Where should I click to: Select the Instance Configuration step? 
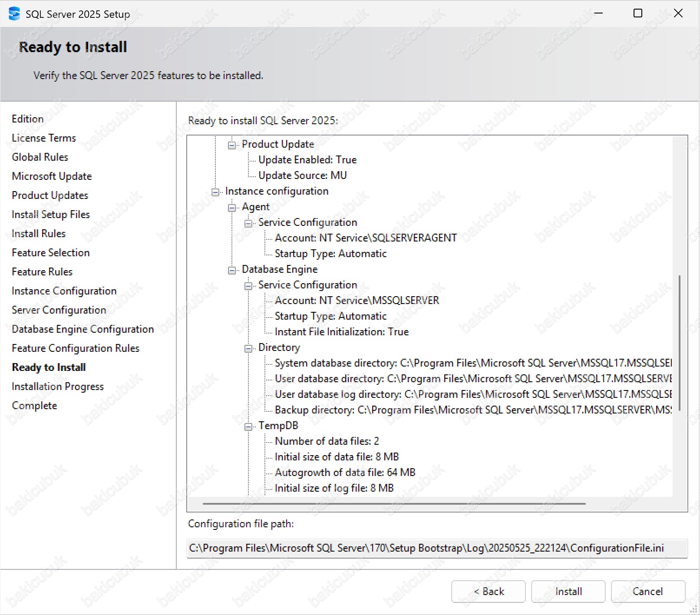64,291
